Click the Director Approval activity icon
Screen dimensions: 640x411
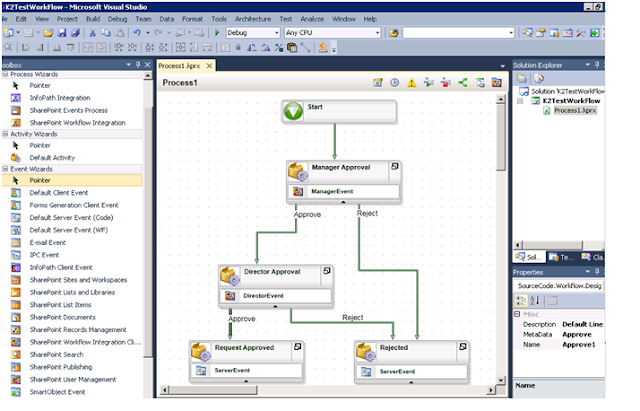click(x=230, y=276)
